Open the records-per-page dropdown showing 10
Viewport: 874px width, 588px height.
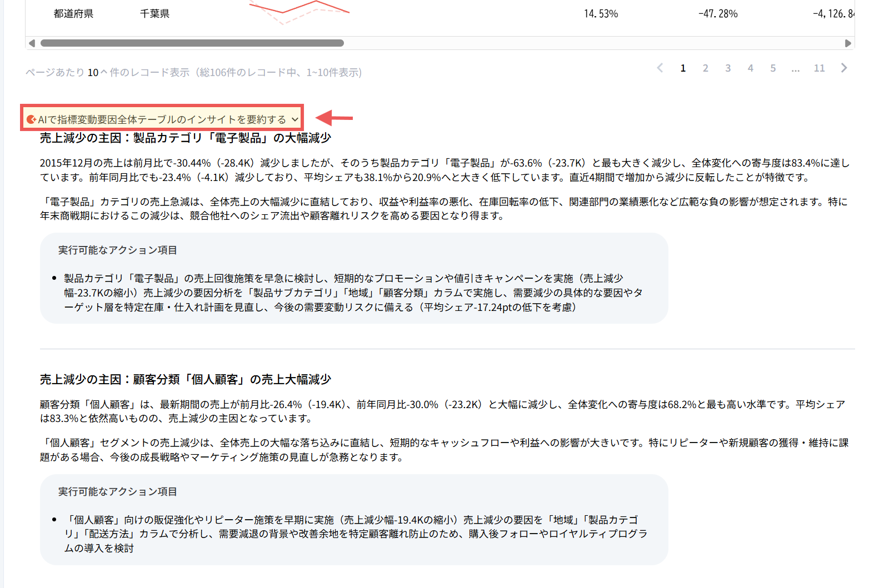[97, 72]
